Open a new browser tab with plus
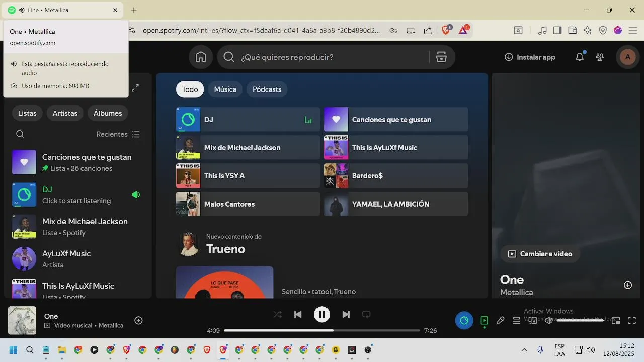Screen dimensions: 644x362 click(x=134, y=10)
